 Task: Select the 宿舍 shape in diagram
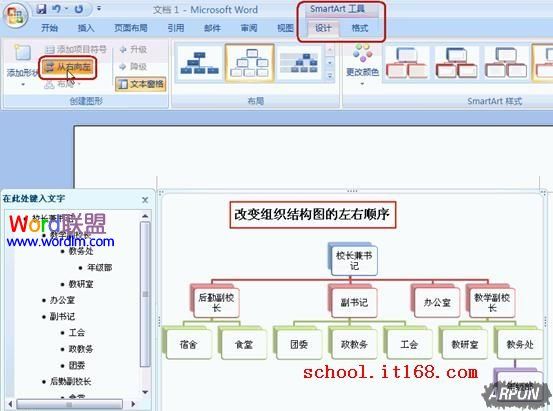coord(188,344)
